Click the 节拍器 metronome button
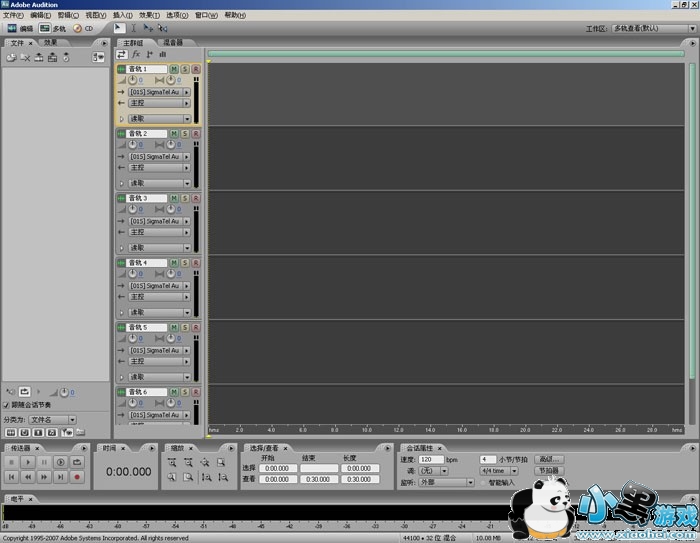700x543 pixels. [549, 470]
